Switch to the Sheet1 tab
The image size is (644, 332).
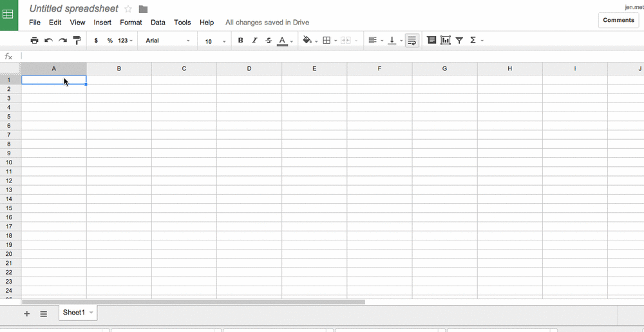click(74, 313)
